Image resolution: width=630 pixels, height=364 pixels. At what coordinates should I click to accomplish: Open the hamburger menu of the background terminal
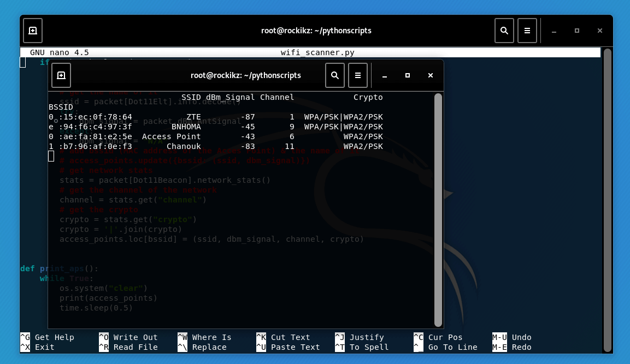[527, 31]
